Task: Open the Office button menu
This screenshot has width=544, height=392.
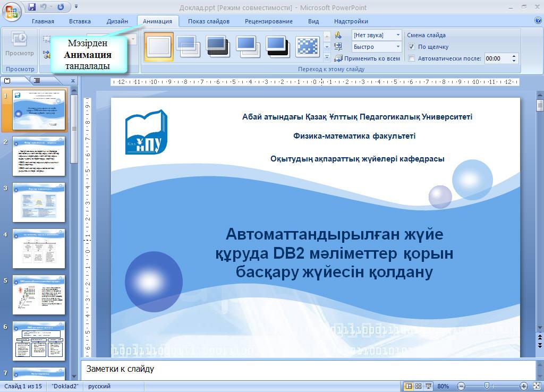Action: click(12, 12)
